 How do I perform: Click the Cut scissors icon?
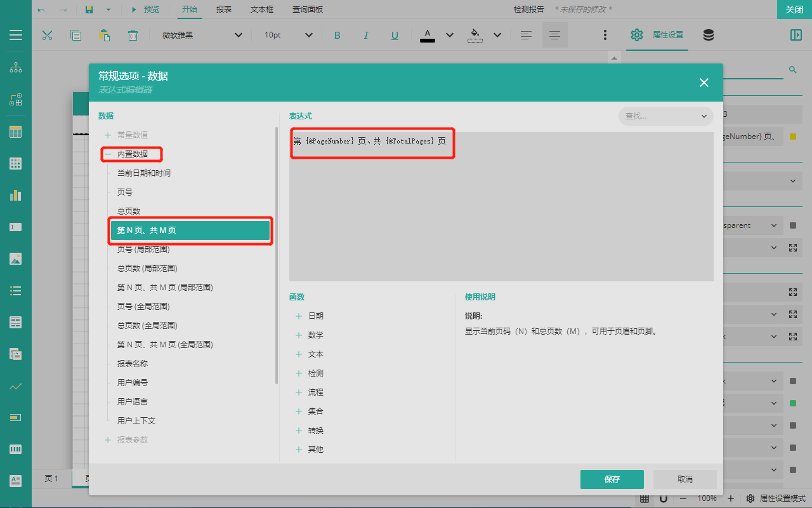pyautogui.click(x=47, y=35)
